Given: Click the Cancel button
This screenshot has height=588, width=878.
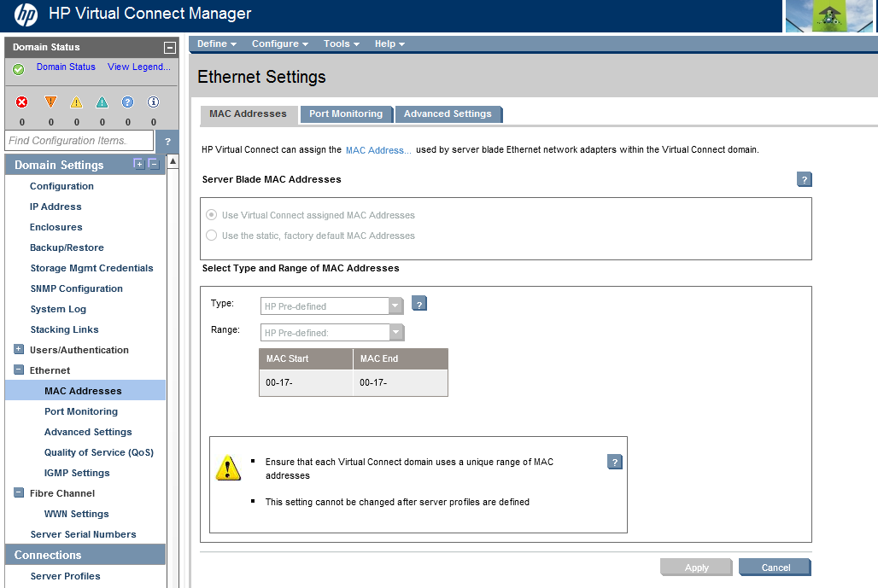Looking at the screenshot, I should tap(775, 568).
